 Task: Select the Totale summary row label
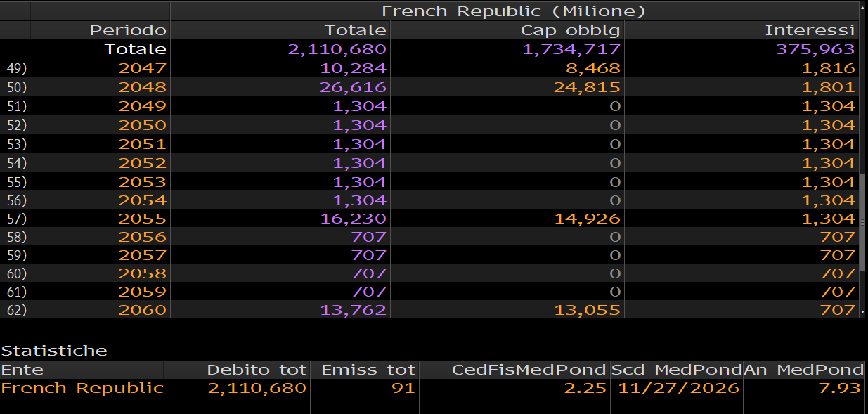[x=136, y=49]
